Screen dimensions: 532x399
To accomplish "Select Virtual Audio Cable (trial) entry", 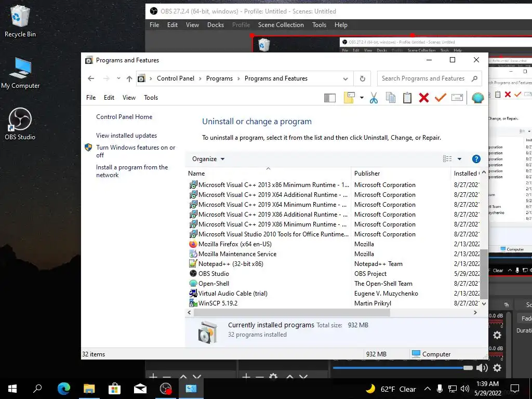I will click(x=233, y=293).
